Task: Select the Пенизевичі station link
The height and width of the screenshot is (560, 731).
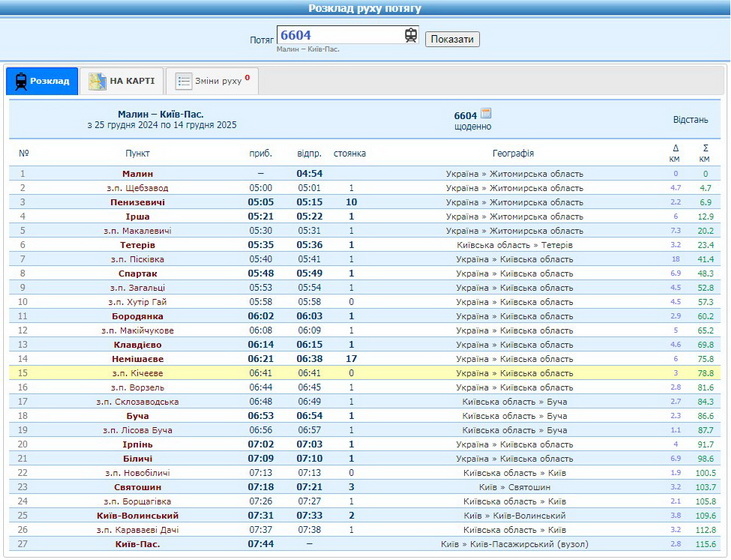Action: (138, 202)
